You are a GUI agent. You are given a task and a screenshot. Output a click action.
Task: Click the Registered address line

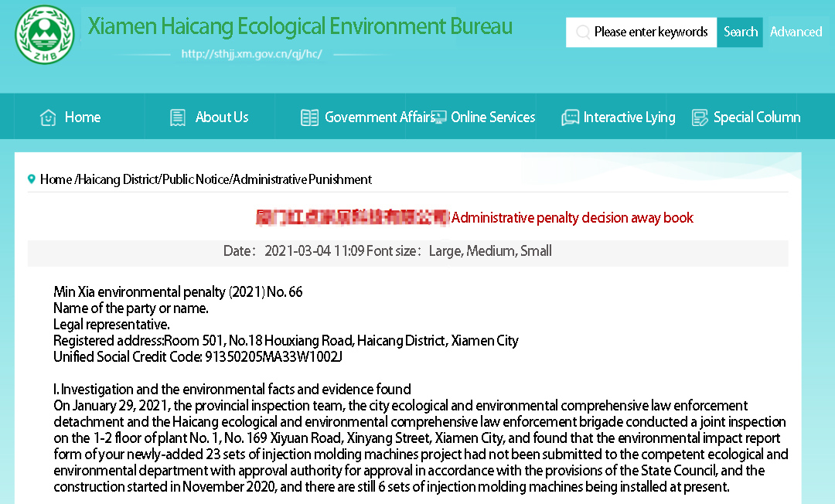pos(286,341)
